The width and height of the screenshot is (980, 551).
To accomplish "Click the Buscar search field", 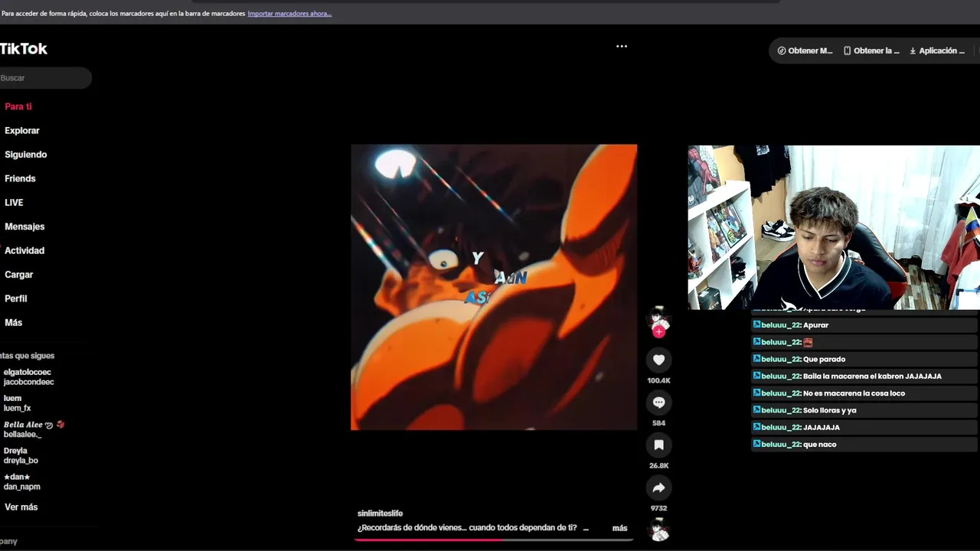I will coord(44,78).
